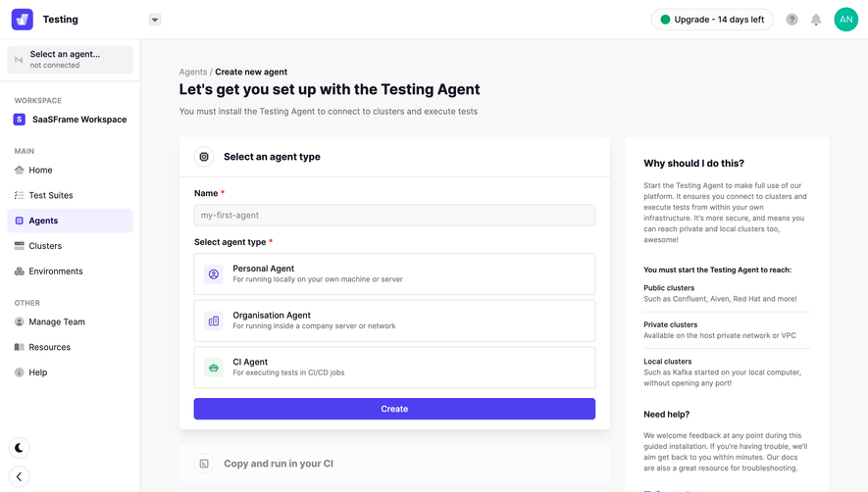The image size is (868, 492).
Task: Pick the CI Agent type
Action: tap(394, 368)
